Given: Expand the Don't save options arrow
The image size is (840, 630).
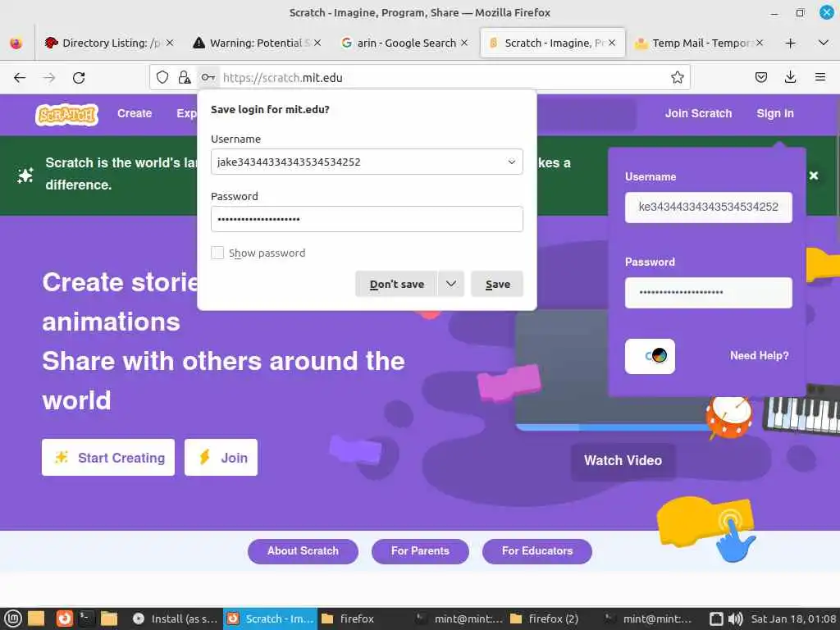Looking at the screenshot, I should click(x=451, y=283).
